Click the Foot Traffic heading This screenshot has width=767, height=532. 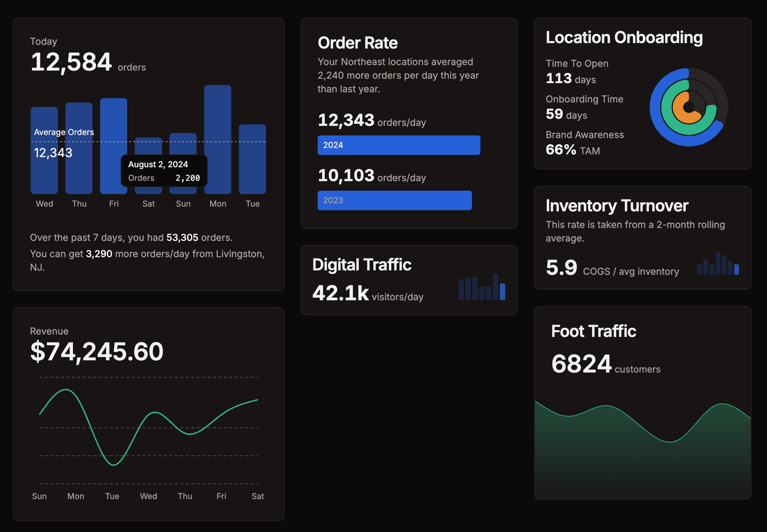tap(594, 331)
